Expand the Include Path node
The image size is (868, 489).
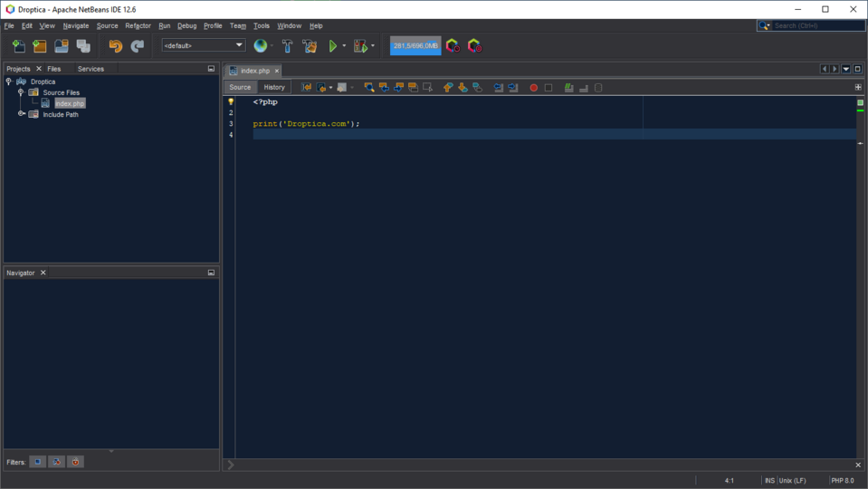coord(21,114)
